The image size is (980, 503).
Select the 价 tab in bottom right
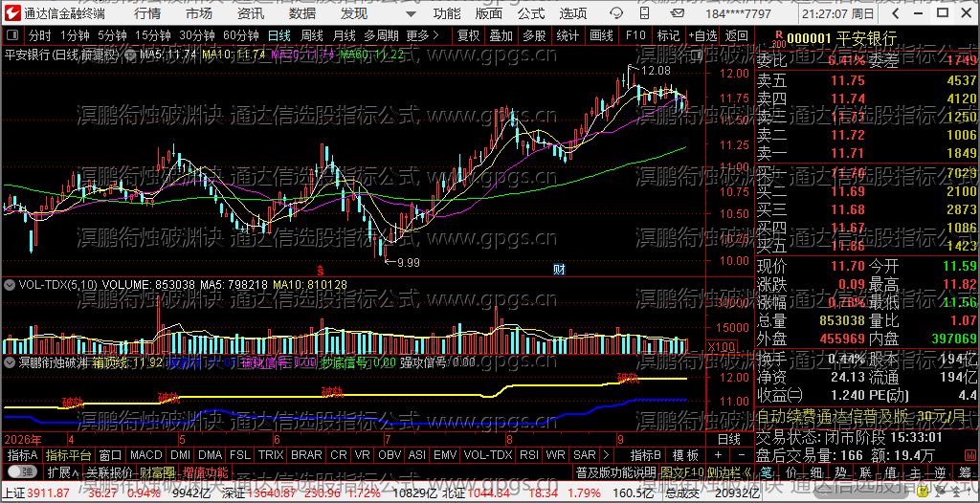pos(791,471)
